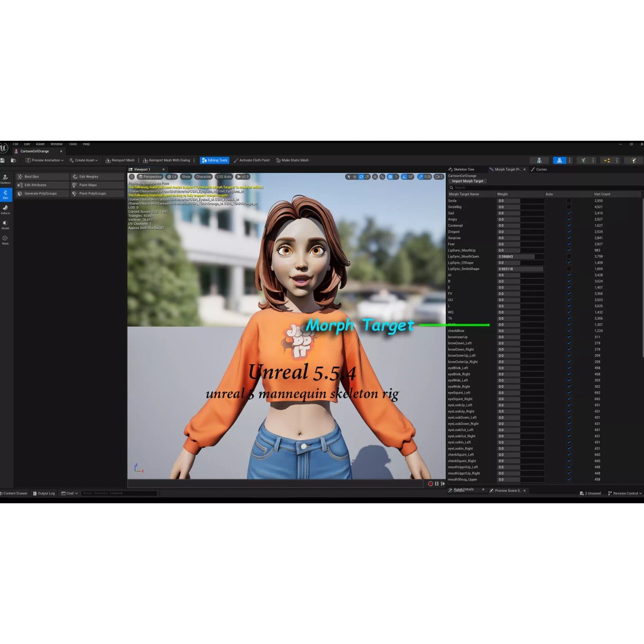Disable Auto checkbox for Sad morph
The image size is (644, 644).
569,213
